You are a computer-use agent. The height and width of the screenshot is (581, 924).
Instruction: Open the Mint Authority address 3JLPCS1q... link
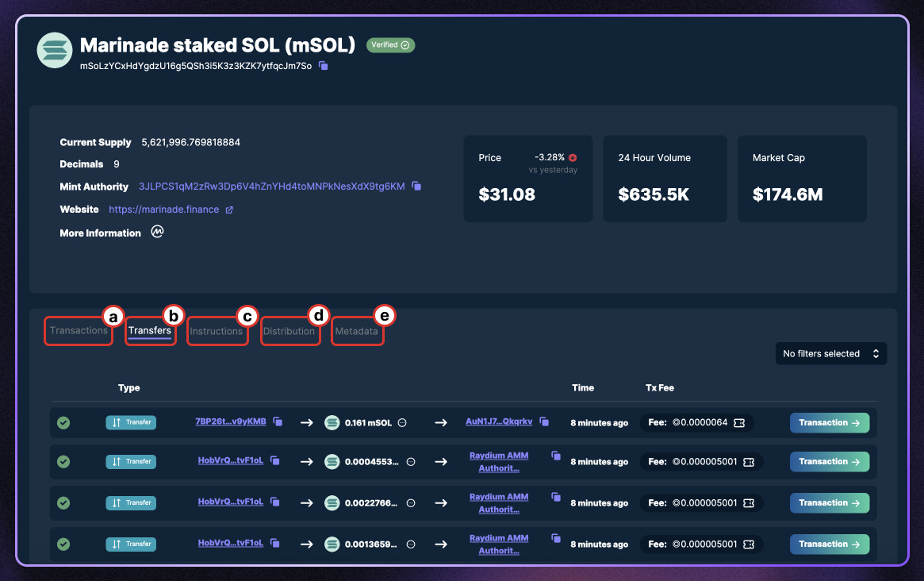click(x=272, y=187)
